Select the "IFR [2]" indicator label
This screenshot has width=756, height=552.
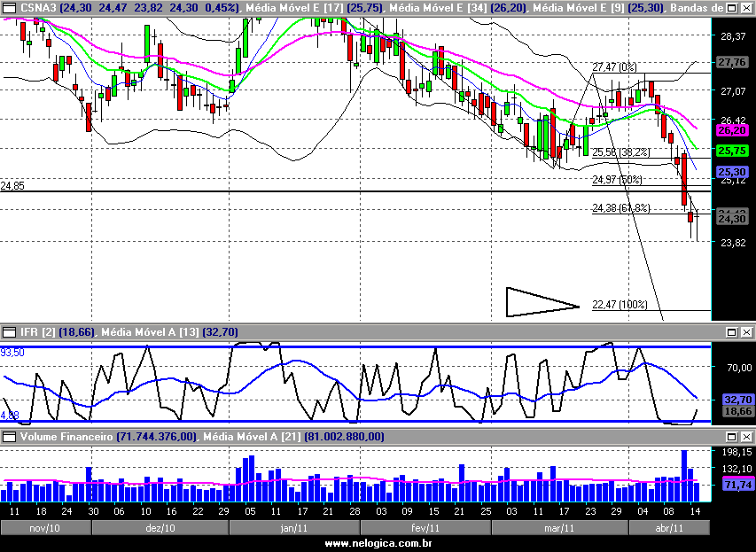[x=37, y=332]
